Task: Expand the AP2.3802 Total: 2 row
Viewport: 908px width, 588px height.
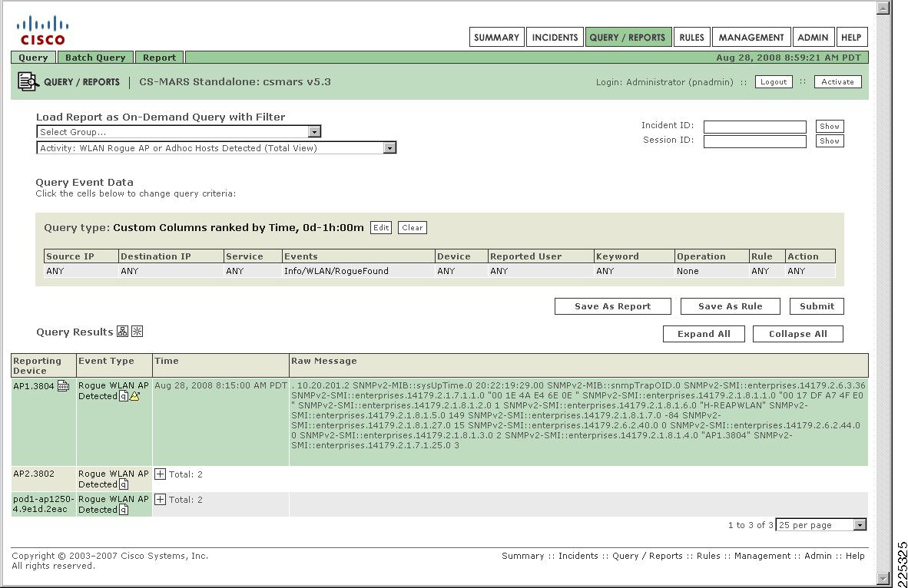Action: tap(161, 474)
